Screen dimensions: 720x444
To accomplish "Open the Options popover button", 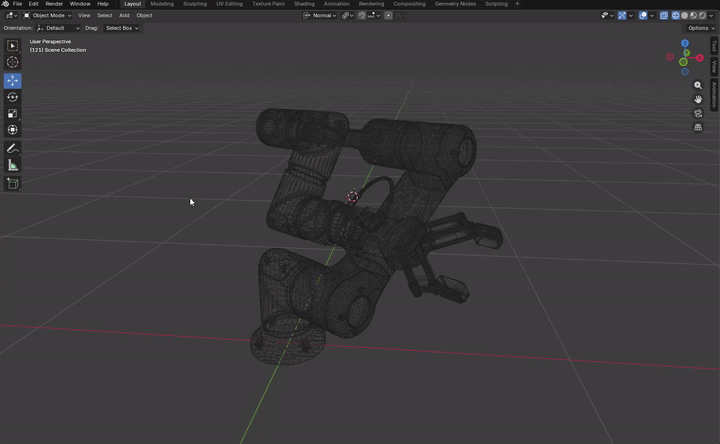I will pos(700,28).
